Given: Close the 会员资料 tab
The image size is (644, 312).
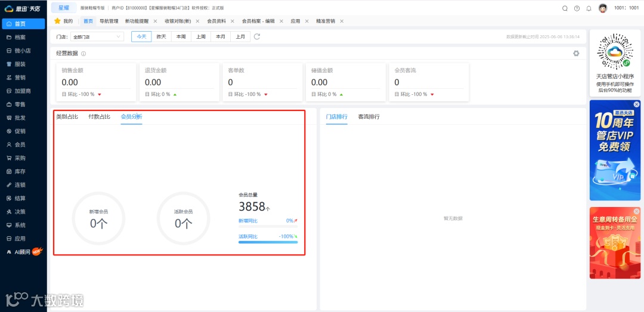Looking at the screenshot, I should 233,21.
